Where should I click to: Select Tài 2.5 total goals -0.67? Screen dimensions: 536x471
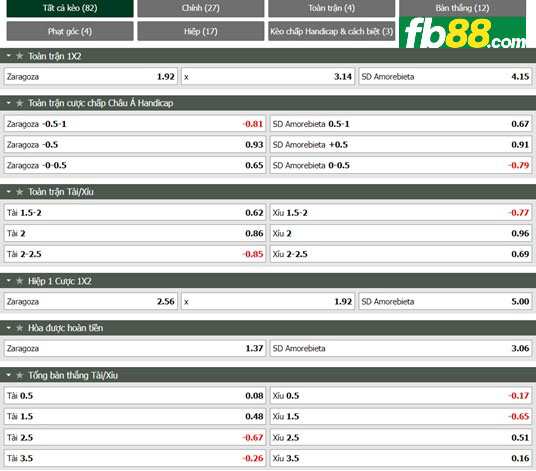click(x=135, y=438)
